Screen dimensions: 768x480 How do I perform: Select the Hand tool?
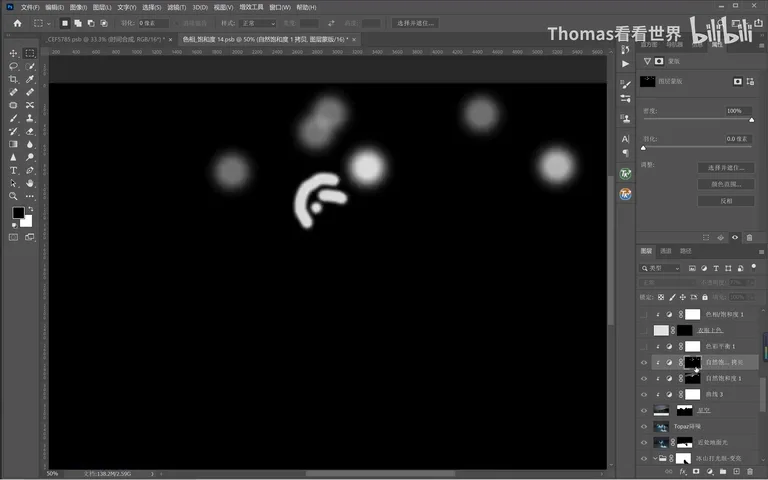30,183
